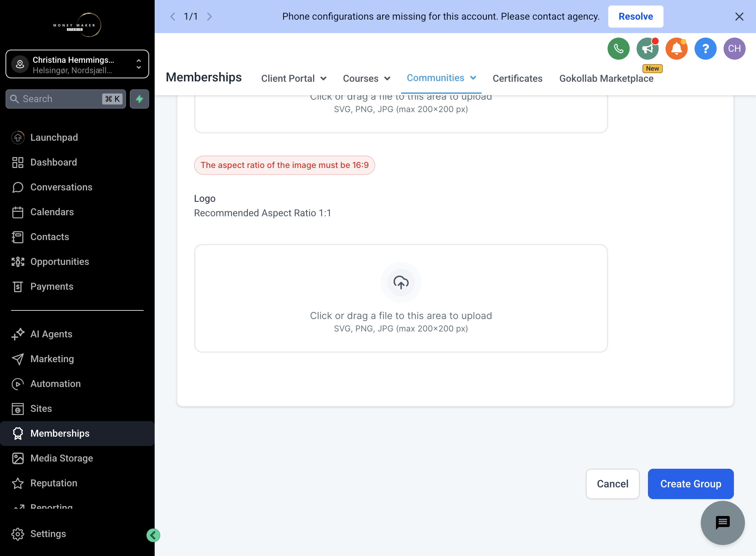Click the Logo upload cloud icon
756x556 pixels.
401,282
